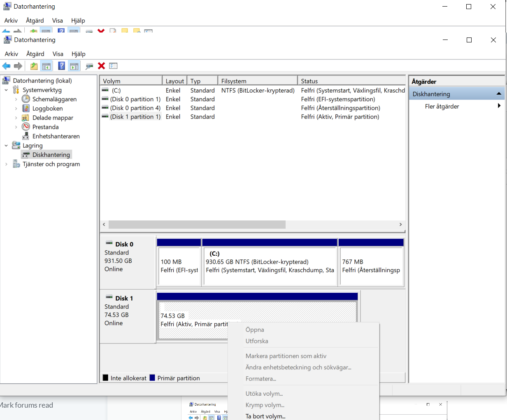507x420 pixels.
Task: Select the Schemaläggaren clock icon
Action: pyautogui.click(x=26, y=99)
